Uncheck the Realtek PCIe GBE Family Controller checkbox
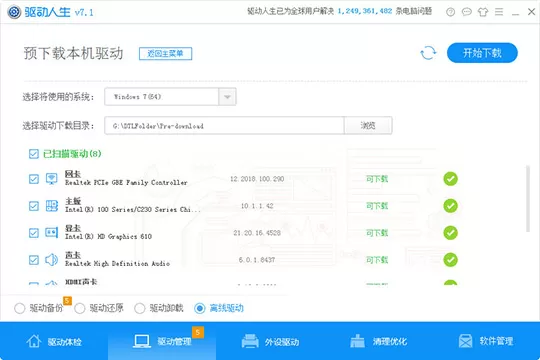 tap(34, 179)
